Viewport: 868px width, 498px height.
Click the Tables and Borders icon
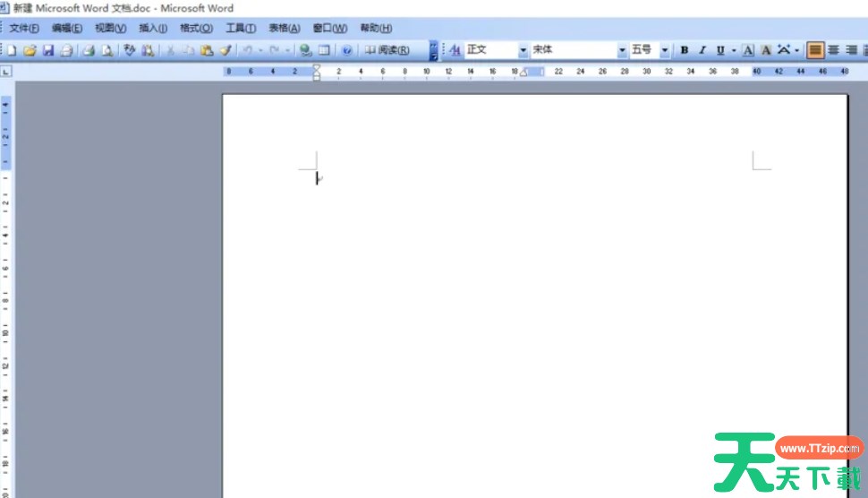click(325, 50)
